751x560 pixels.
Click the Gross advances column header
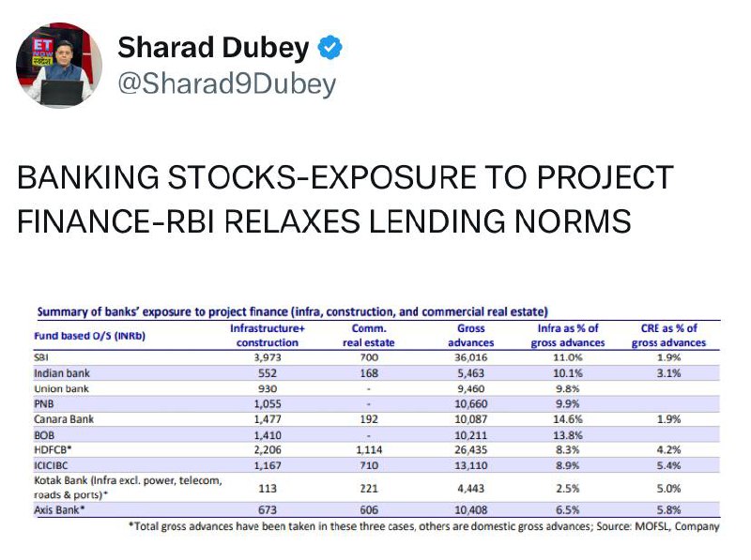[x=471, y=336]
